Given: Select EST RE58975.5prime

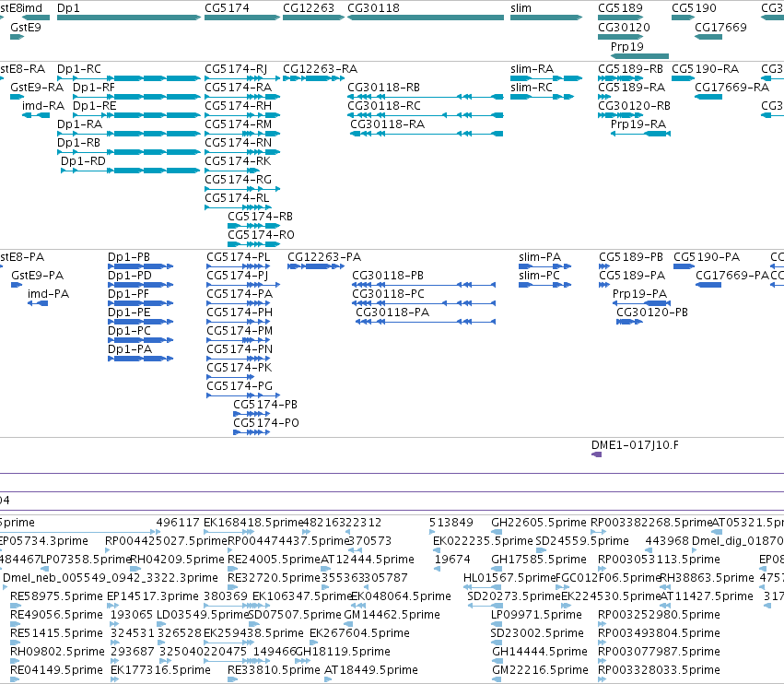Looking at the screenshot, I should (16, 606).
